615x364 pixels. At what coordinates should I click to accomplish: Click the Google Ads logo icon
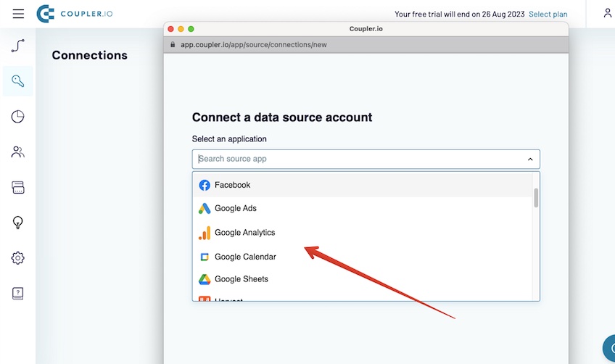[205, 208]
